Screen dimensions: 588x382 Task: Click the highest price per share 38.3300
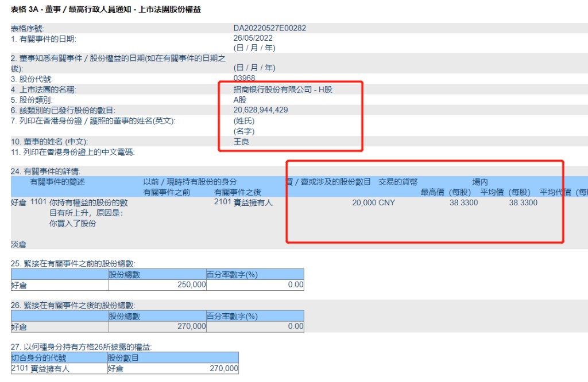[x=463, y=202]
